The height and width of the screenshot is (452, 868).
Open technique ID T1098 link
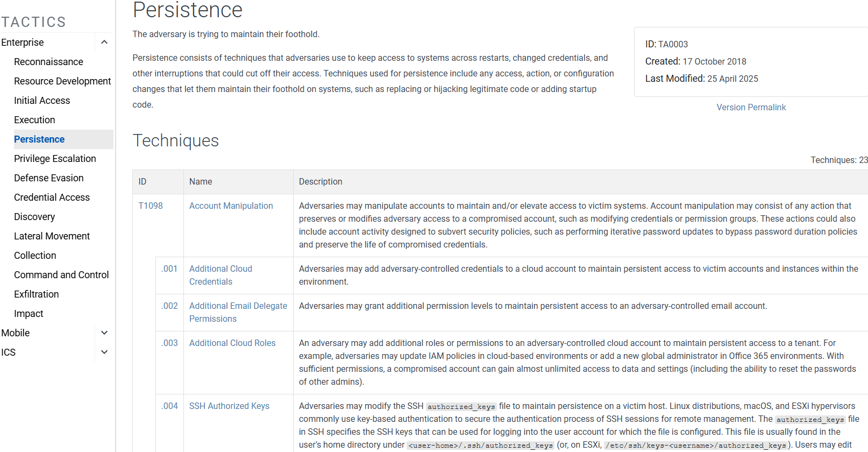click(x=151, y=206)
